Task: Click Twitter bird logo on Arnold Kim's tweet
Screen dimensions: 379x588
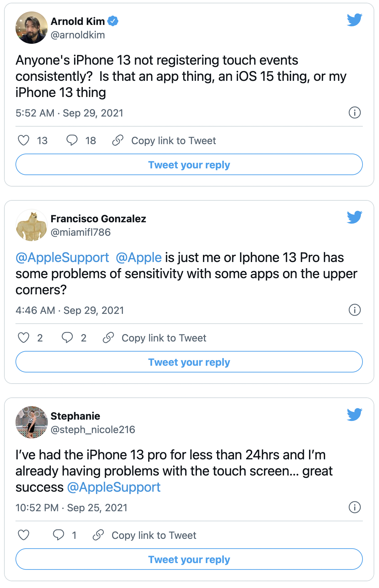Action: tap(354, 20)
